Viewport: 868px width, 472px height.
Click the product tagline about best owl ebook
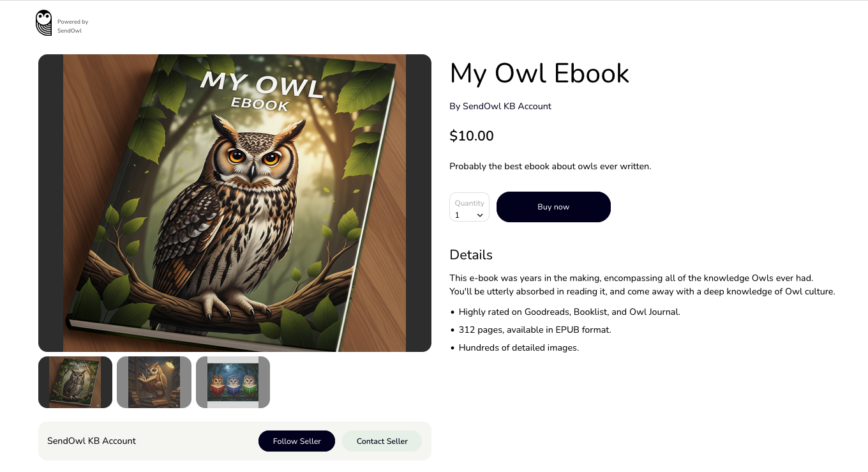tap(550, 166)
